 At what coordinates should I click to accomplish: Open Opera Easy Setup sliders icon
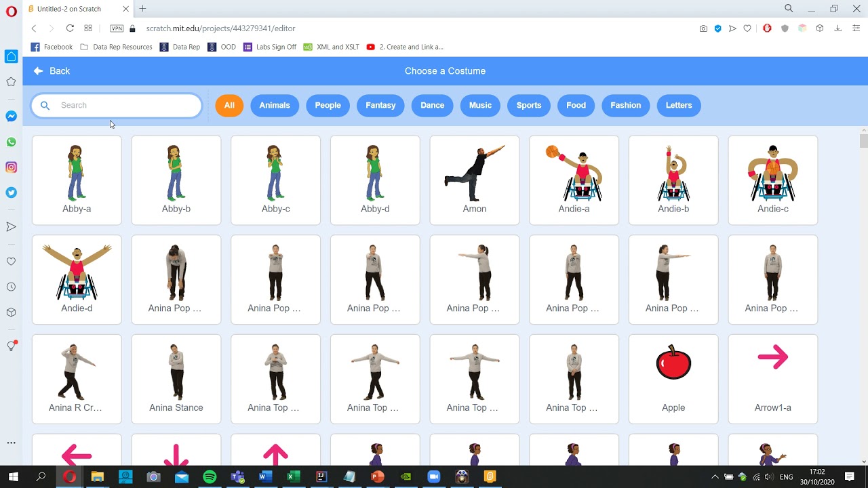click(x=856, y=28)
